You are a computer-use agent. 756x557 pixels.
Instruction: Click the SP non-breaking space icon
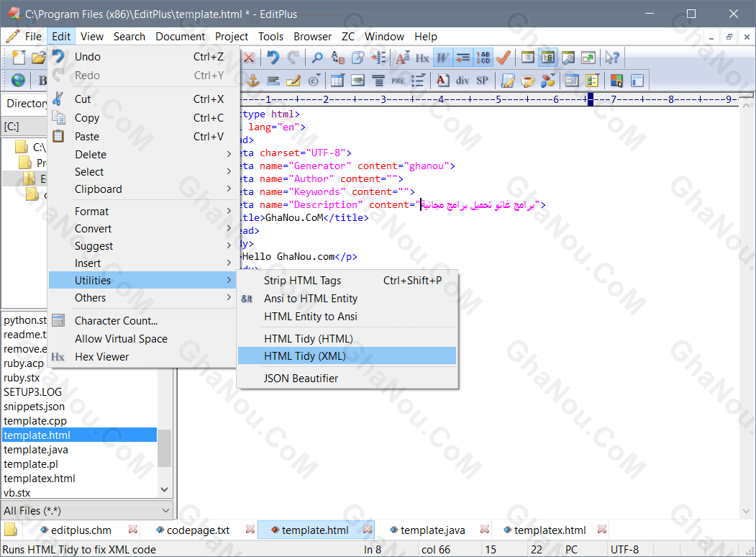click(482, 81)
